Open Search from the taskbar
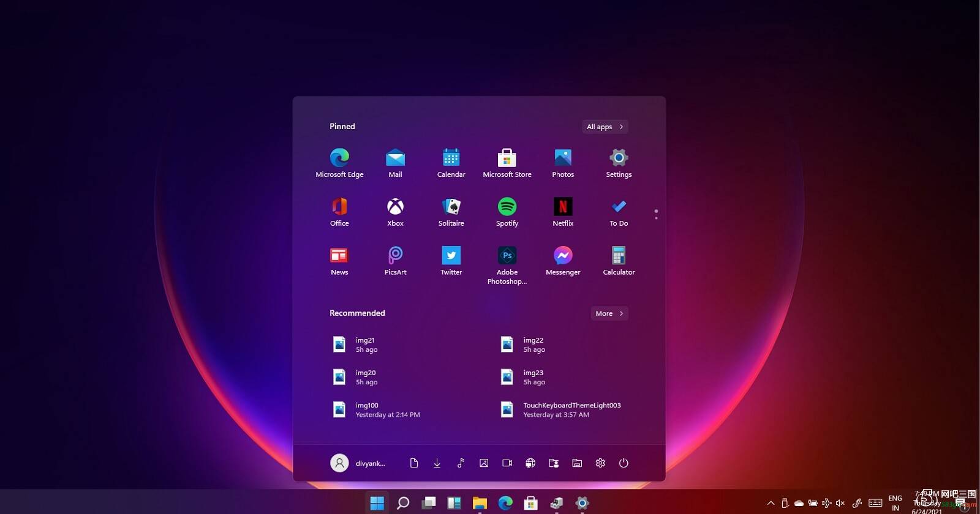 pyautogui.click(x=403, y=503)
